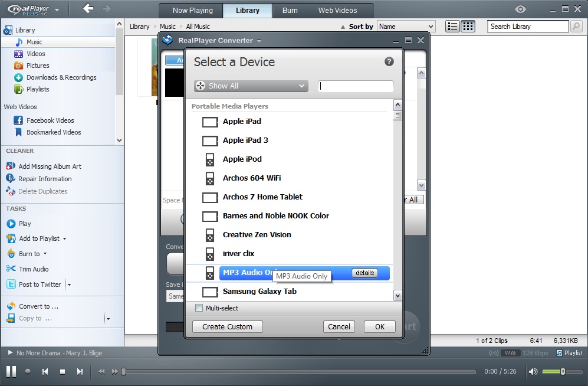Image resolution: width=588 pixels, height=386 pixels.
Task: Click the Archos 604 WiFi device icon
Action: pos(210,178)
